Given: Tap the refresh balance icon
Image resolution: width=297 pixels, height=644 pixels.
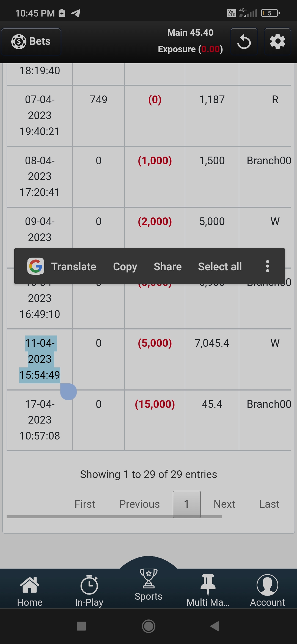Looking at the screenshot, I should click(x=244, y=42).
